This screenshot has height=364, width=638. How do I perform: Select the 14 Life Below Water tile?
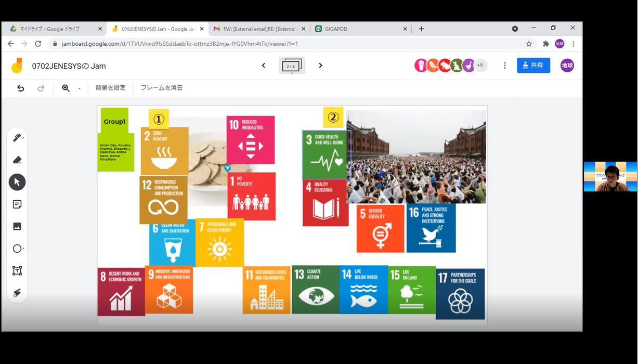pyautogui.click(x=364, y=290)
